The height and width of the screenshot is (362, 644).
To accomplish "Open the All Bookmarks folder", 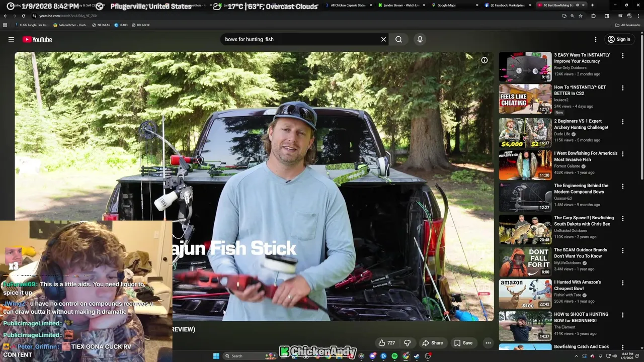I will [628, 25].
